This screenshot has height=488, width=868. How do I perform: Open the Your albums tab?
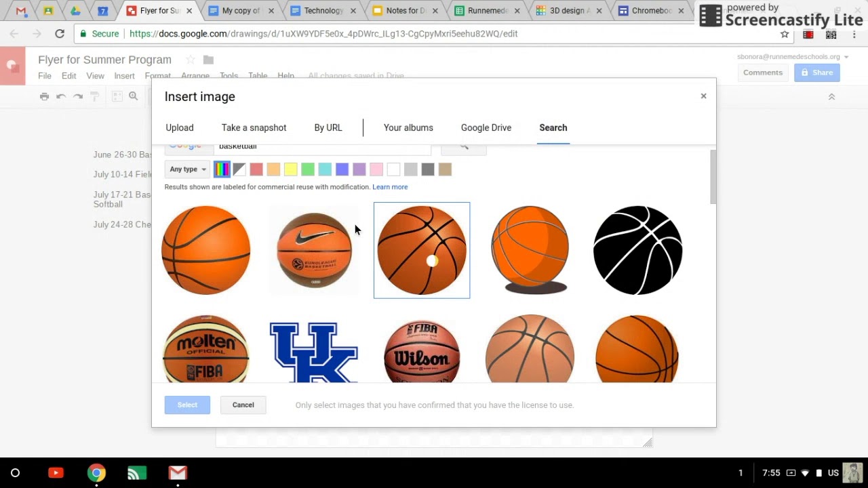point(408,127)
